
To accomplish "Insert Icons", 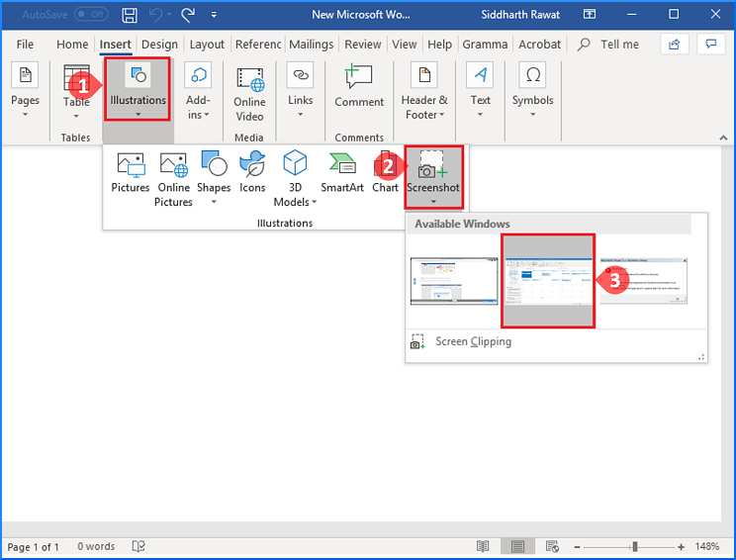I will (252, 172).
